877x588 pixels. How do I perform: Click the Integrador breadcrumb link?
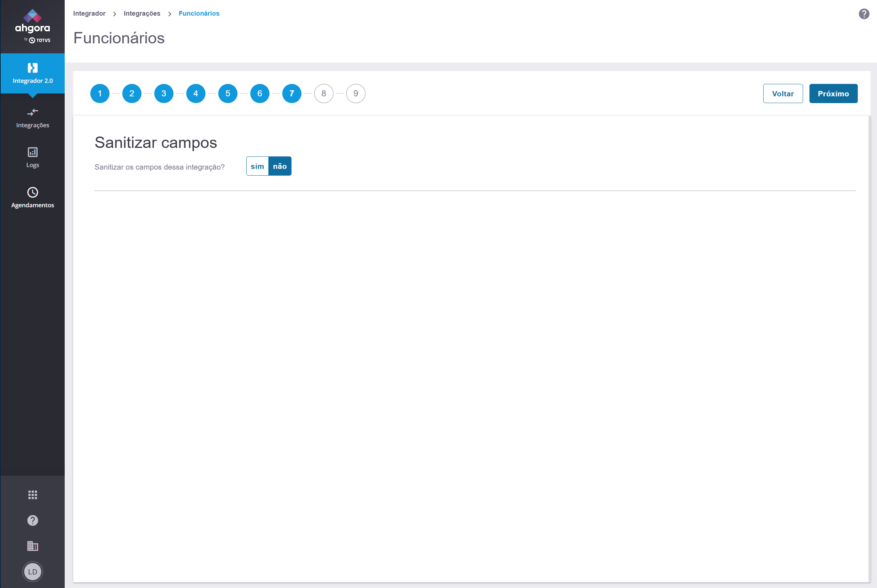coord(89,14)
